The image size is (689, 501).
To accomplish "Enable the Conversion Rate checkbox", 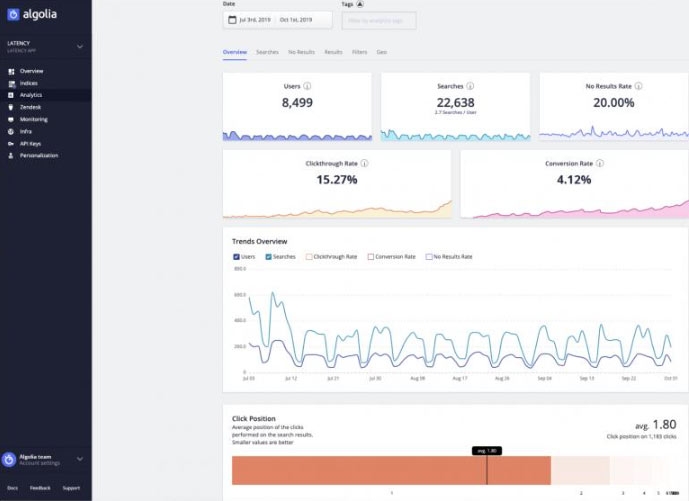I will point(370,257).
